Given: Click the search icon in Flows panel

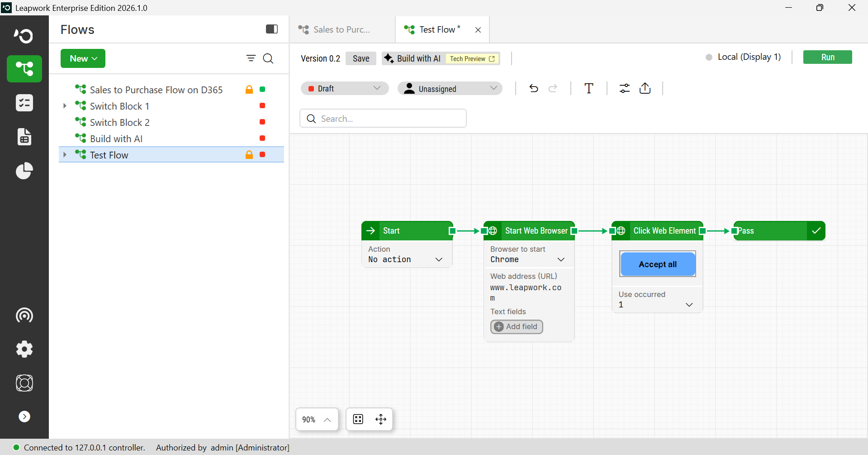Looking at the screenshot, I should (268, 58).
